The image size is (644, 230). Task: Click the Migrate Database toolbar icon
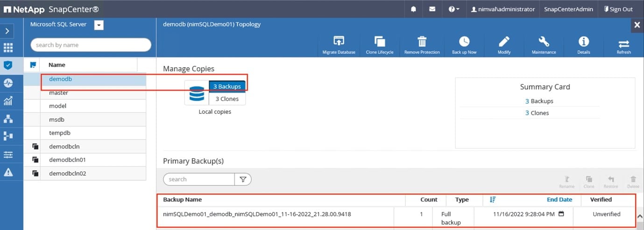339,42
